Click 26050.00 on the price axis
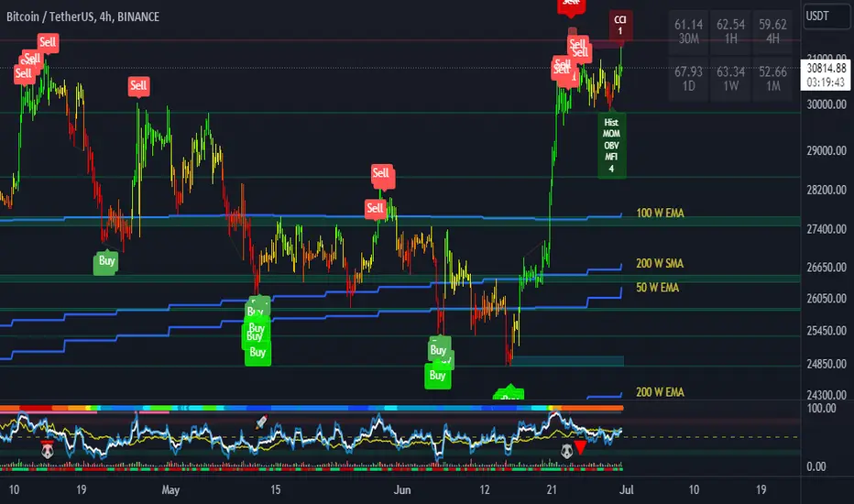The height and width of the screenshot is (504, 854). [827, 299]
